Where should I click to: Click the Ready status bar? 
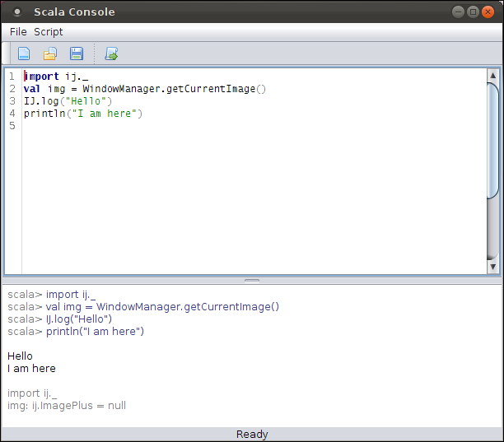click(252, 435)
